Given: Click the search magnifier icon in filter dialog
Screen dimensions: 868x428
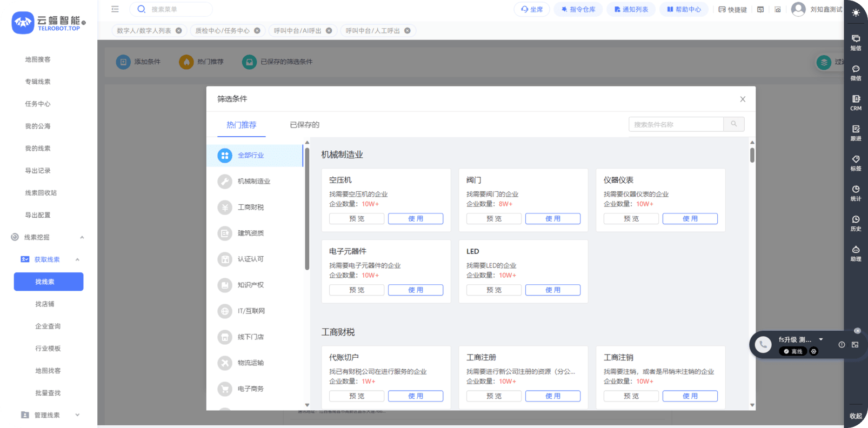Looking at the screenshot, I should coord(733,124).
